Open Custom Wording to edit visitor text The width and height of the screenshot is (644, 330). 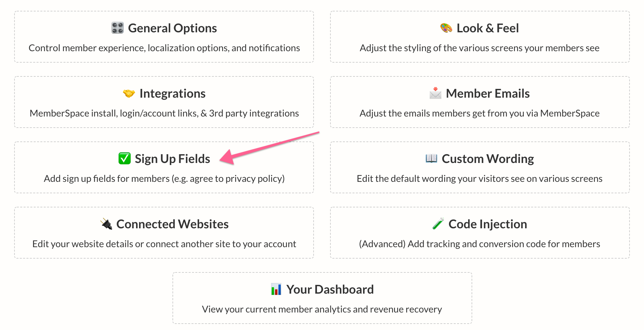click(x=480, y=167)
